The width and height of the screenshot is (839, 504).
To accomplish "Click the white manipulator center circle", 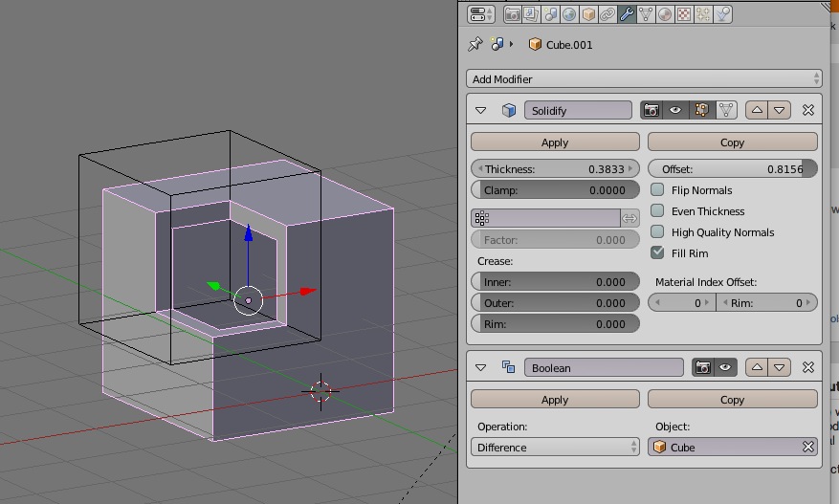I will (249, 300).
